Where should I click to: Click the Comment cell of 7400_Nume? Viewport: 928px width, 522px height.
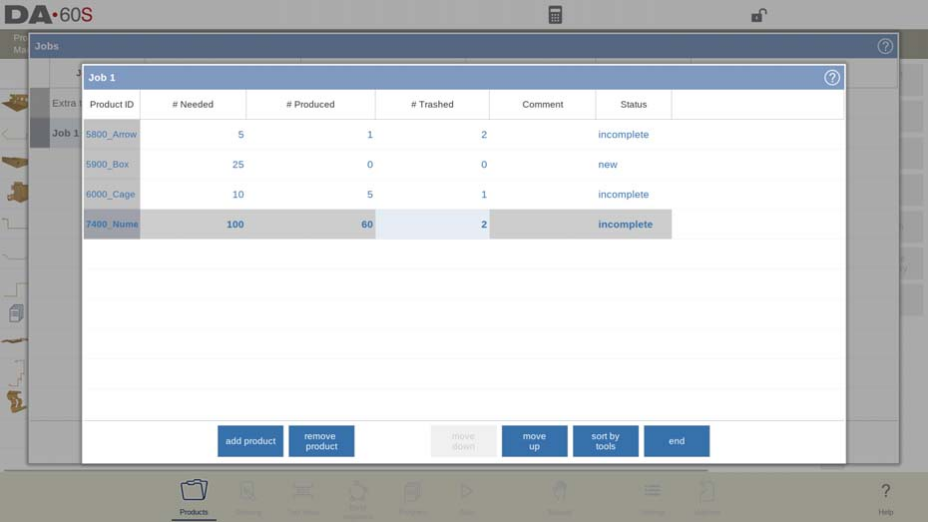(542, 225)
